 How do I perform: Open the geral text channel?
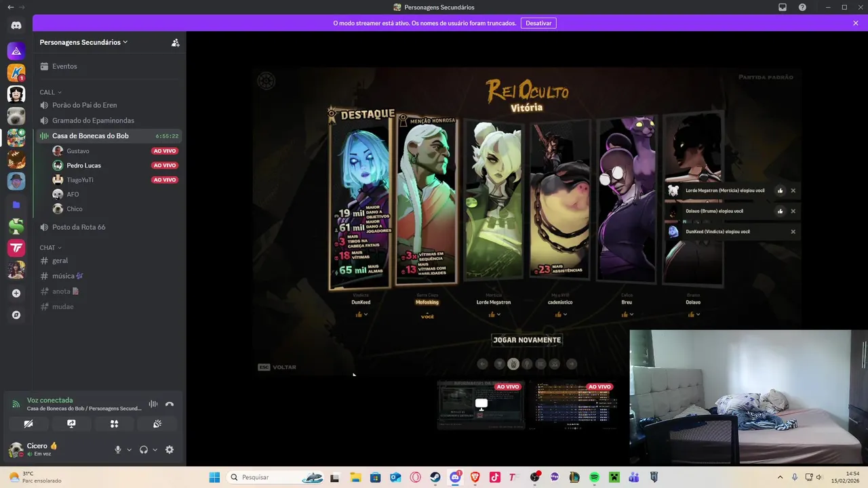[110, 260]
